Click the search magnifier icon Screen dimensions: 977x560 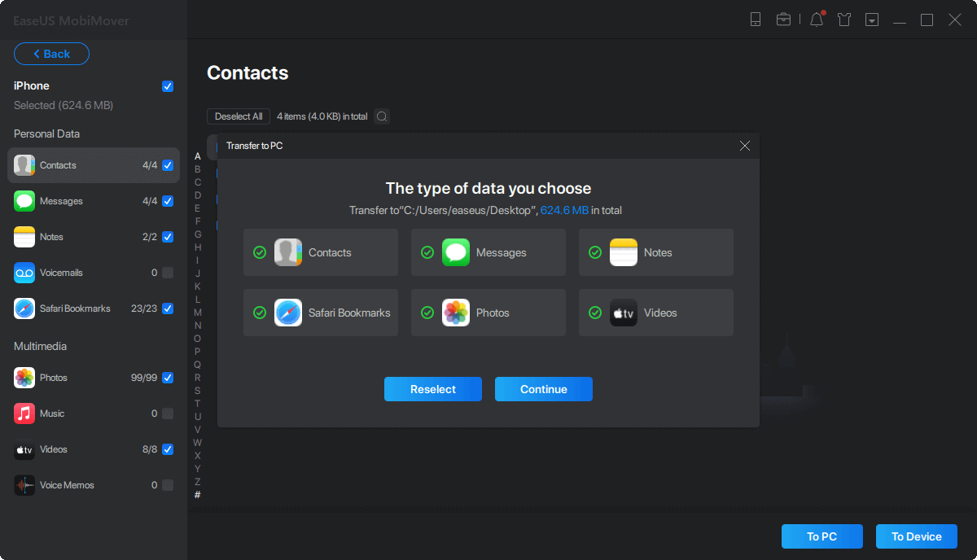381,116
